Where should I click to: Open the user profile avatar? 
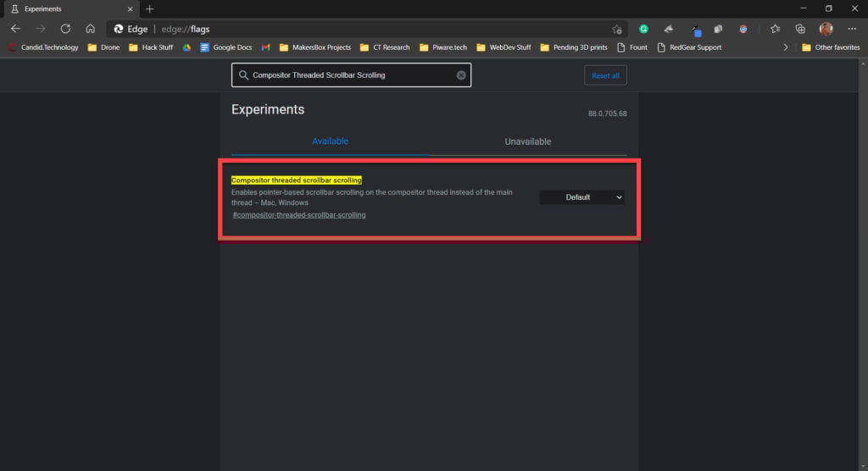(x=826, y=29)
